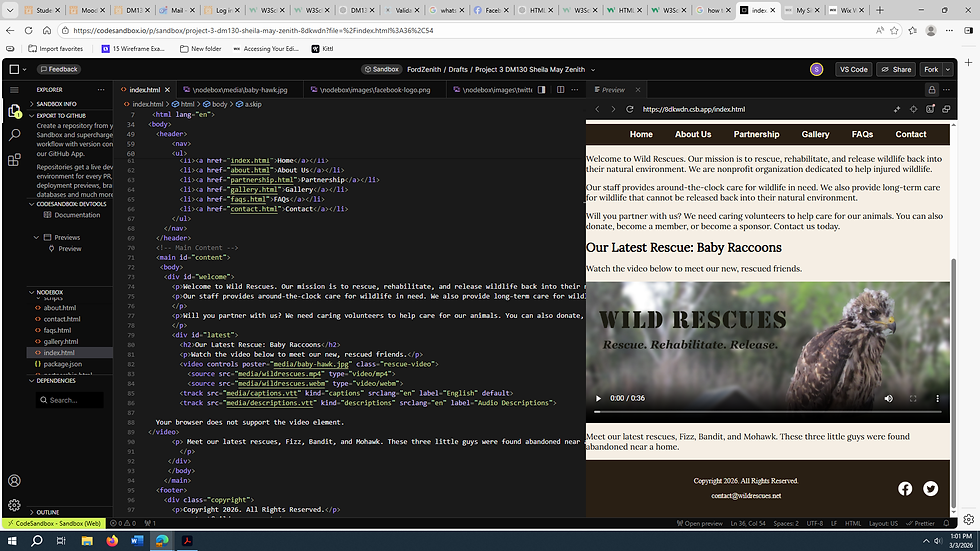The width and height of the screenshot is (980, 551).
Task: Click the Twitter icon in page footer
Action: coord(931,489)
